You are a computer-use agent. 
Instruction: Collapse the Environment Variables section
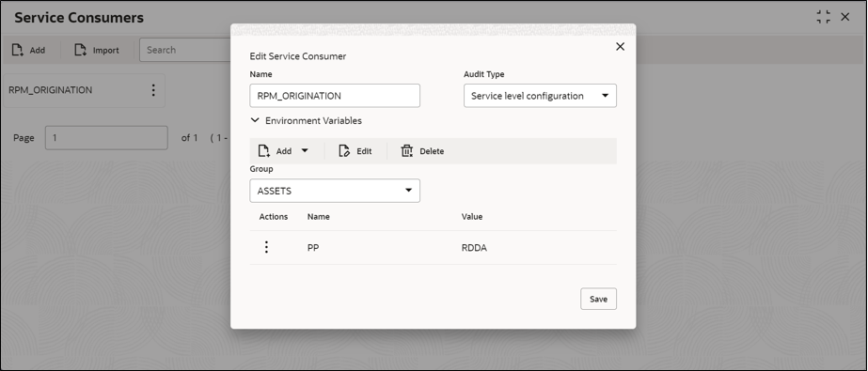pos(255,120)
